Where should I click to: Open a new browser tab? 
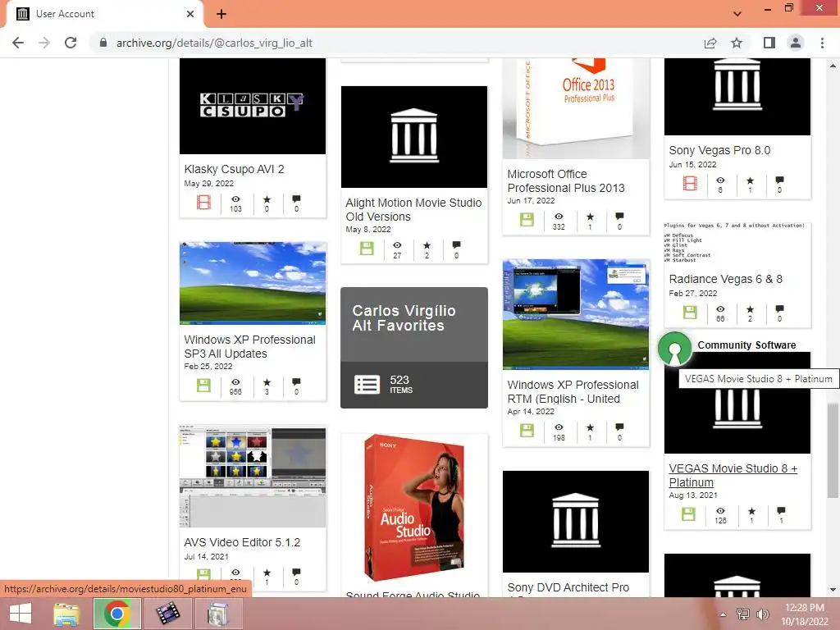point(221,14)
